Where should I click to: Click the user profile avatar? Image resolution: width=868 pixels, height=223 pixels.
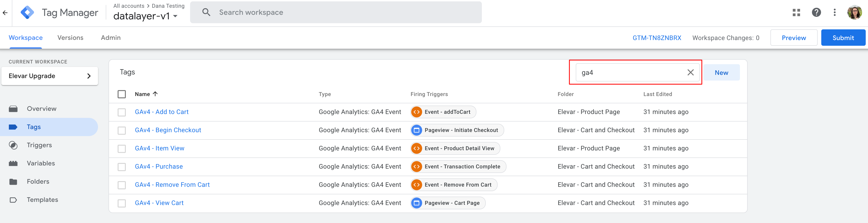click(854, 13)
